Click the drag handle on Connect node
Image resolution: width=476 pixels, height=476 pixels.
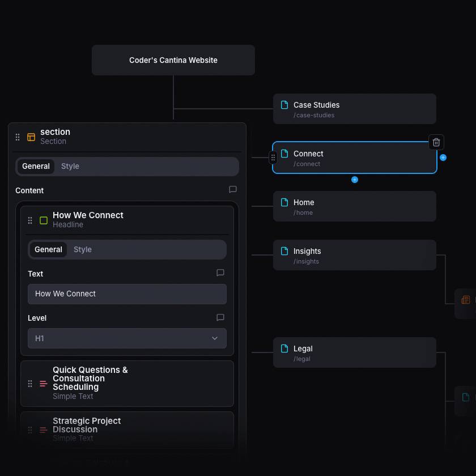(273, 158)
